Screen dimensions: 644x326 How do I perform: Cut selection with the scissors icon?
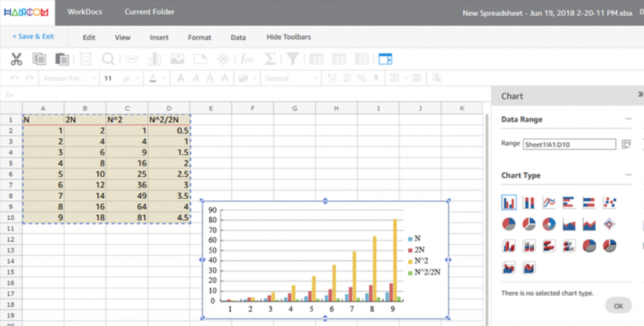16,59
